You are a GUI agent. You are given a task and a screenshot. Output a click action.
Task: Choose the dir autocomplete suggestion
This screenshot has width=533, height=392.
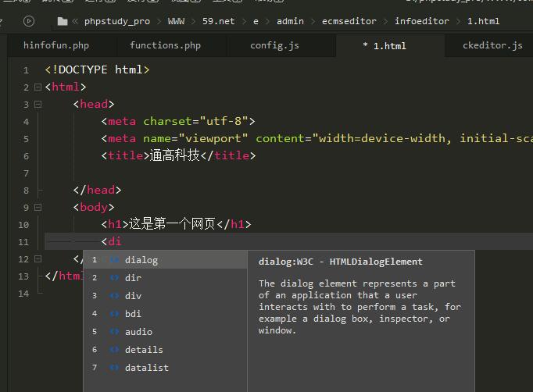[x=133, y=278]
